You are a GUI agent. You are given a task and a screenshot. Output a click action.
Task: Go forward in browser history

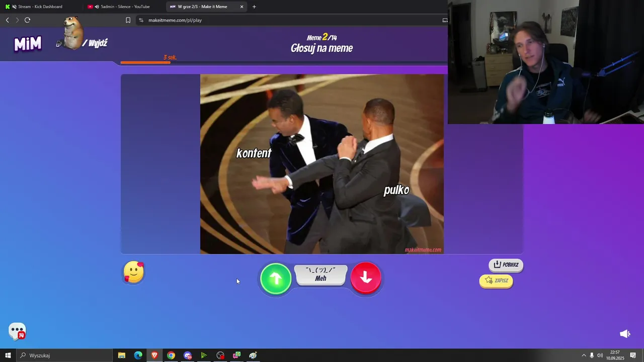17,20
